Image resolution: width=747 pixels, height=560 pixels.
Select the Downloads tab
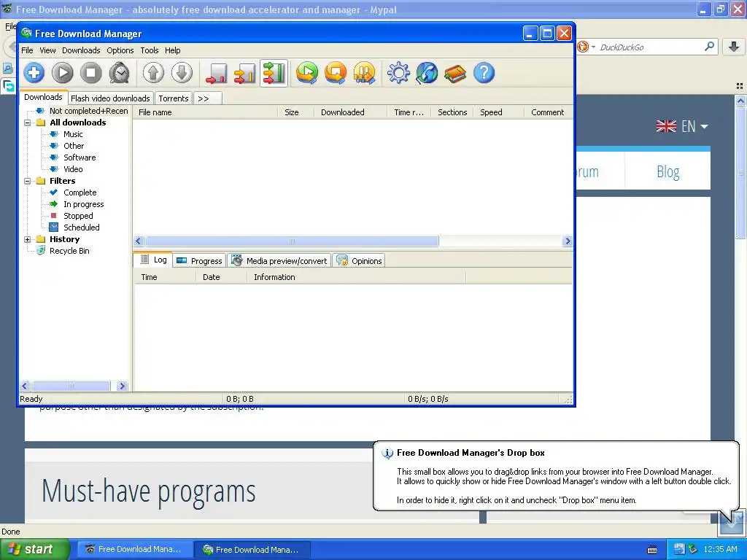click(x=43, y=97)
